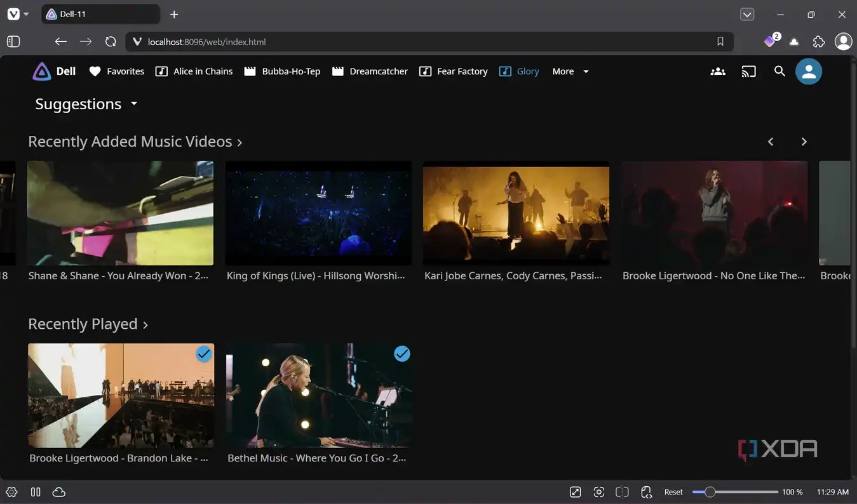
Task: Show next recently added videos
Action: tap(804, 142)
